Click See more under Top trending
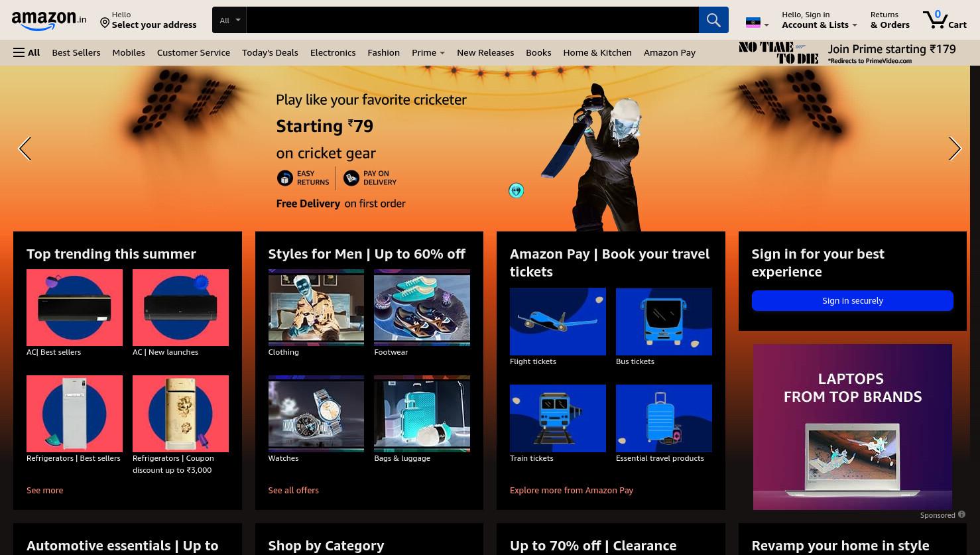Image resolution: width=980 pixels, height=555 pixels. coord(45,490)
